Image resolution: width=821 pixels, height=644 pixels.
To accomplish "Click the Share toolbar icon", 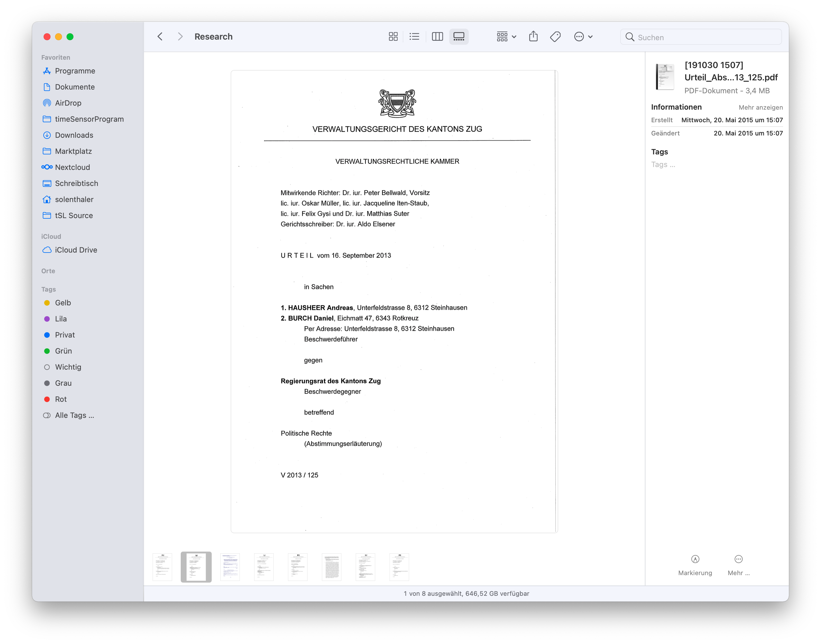I will 533,36.
